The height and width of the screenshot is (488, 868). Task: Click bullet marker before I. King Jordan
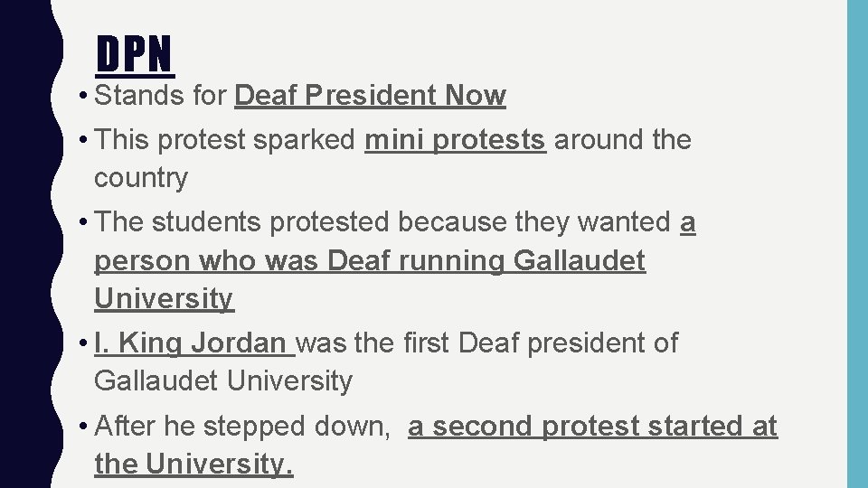pyautogui.click(x=82, y=343)
